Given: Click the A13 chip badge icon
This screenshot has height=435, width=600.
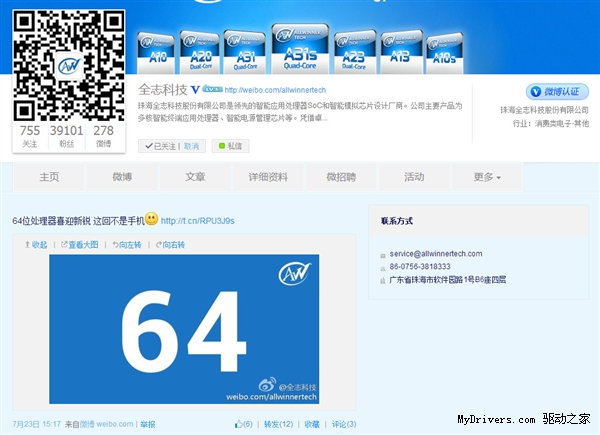Looking at the screenshot, I should 402,52.
